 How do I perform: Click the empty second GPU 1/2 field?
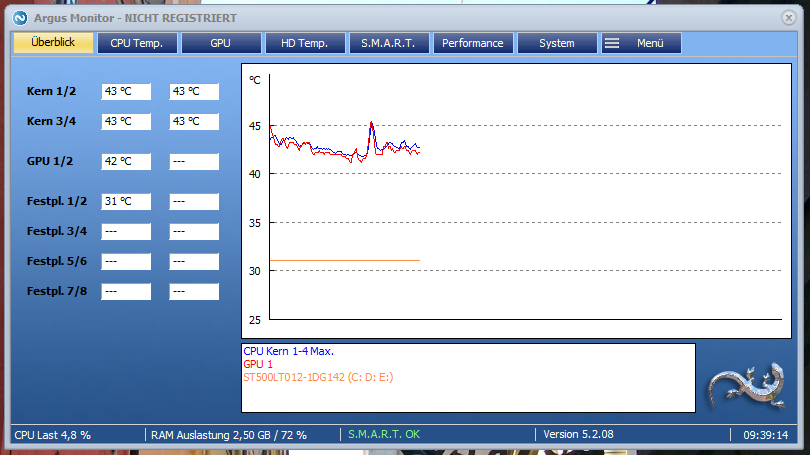point(194,162)
